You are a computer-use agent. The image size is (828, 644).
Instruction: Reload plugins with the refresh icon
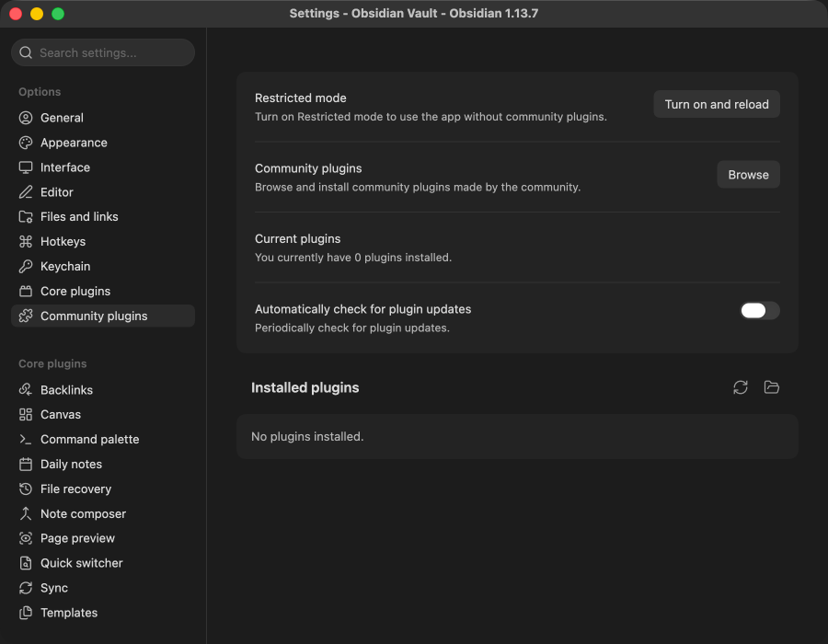741,387
